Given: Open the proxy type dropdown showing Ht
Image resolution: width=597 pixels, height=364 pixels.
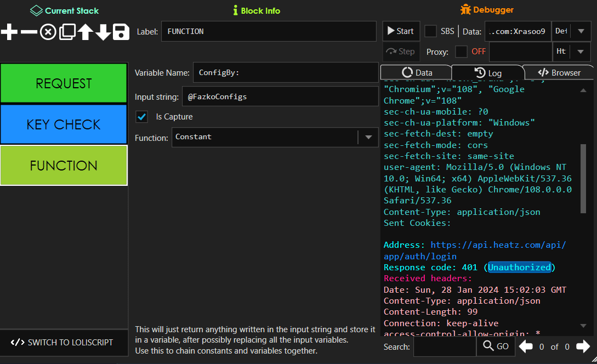Looking at the screenshot, I should click(x=580, y=52).
